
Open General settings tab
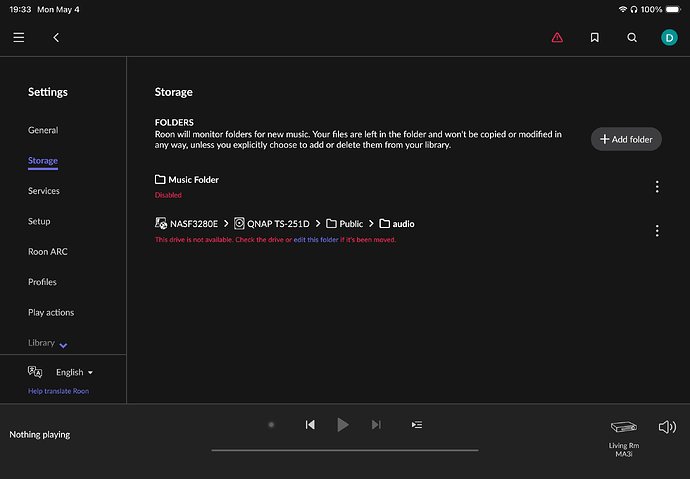point(43,130)
